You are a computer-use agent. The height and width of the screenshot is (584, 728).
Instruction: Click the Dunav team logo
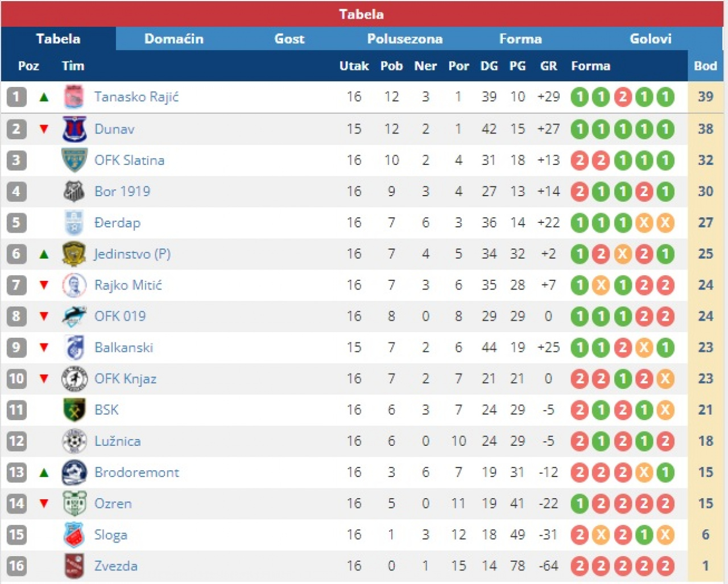click(74, 129)
